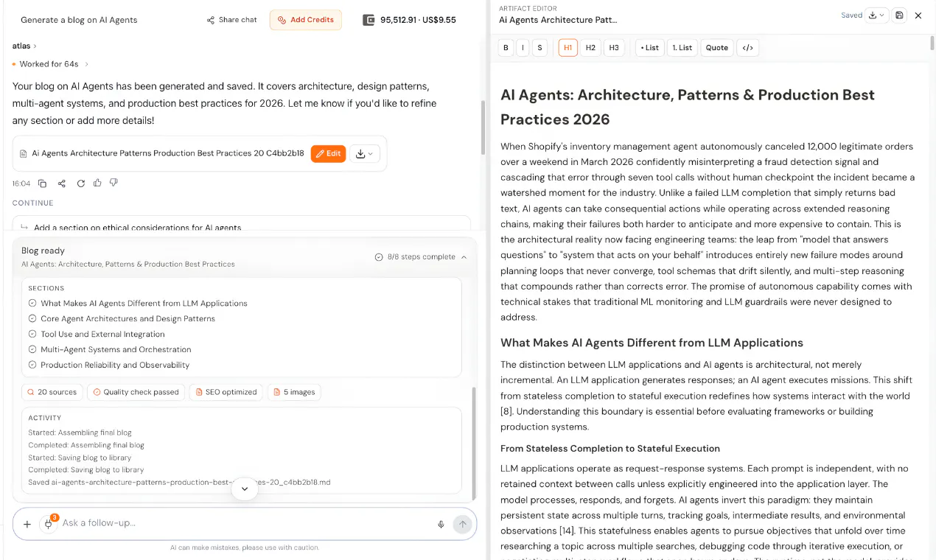Screen dimensions: 936x560
Task: Choose the ethical considerations follow-up suggestion
Action: [242, 225]
